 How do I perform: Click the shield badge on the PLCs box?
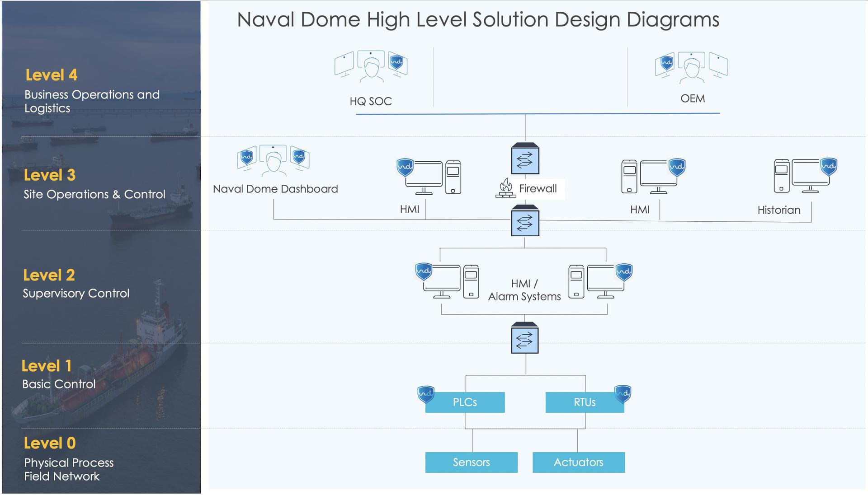(x=426, y=394)
